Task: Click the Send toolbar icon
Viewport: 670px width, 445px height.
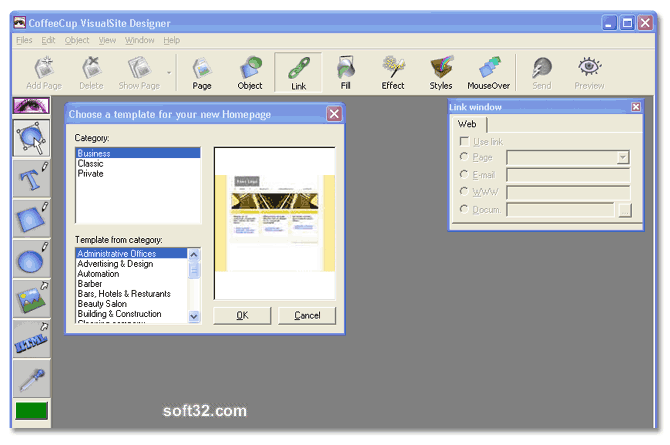Action: tap(542, 73)
